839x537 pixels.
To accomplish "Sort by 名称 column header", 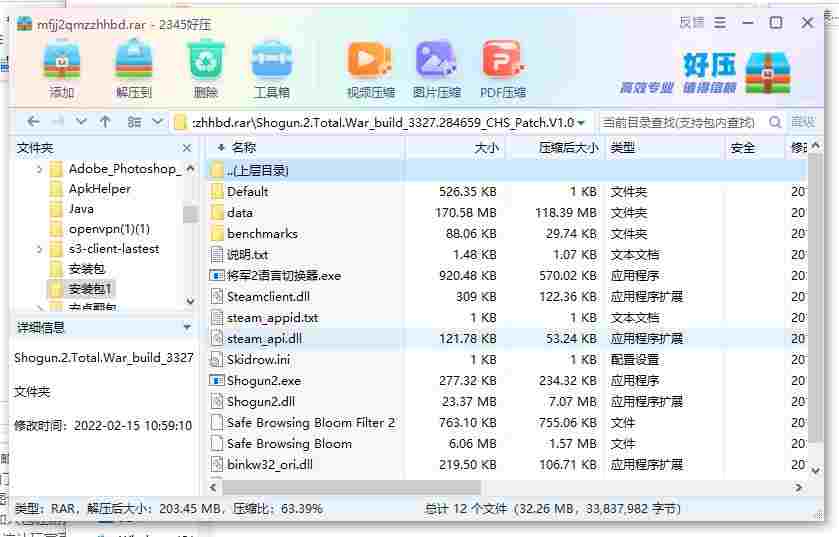I will [x=243, y=148].
